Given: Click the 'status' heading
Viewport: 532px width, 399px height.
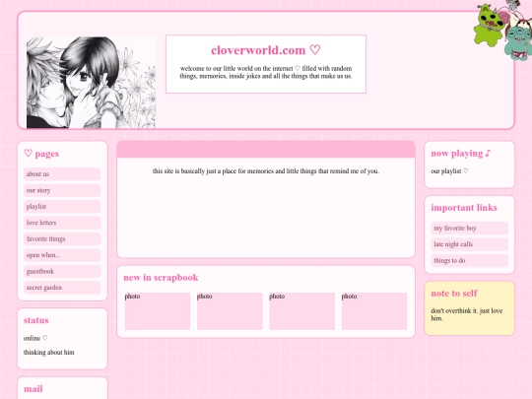Looking at the screenshot, I should pos(36,320).
